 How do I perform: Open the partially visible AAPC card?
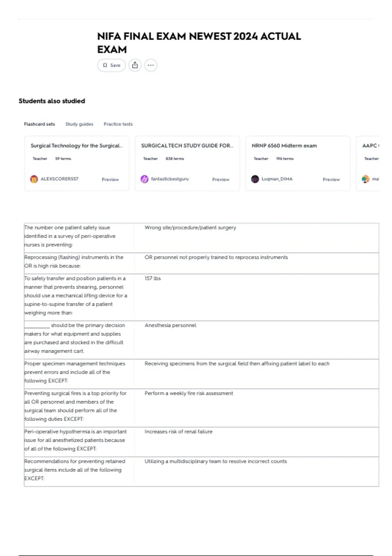click(x=368, y=164)
